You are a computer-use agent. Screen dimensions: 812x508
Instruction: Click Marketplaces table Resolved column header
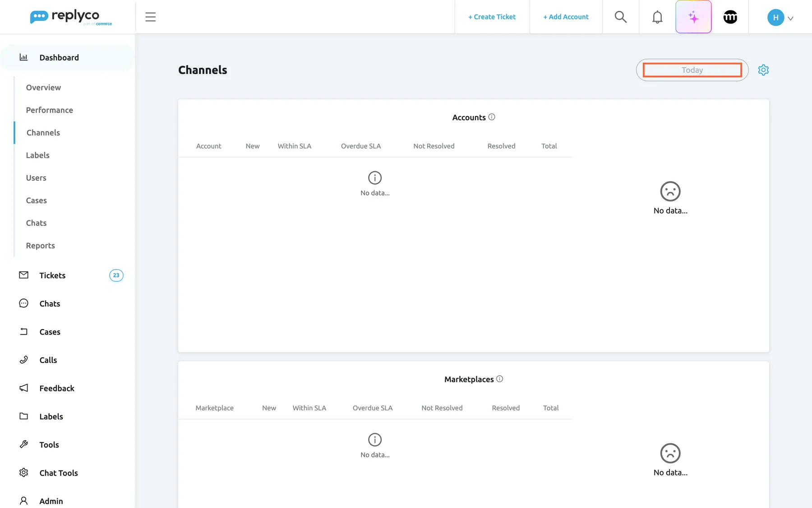(506, 408)
